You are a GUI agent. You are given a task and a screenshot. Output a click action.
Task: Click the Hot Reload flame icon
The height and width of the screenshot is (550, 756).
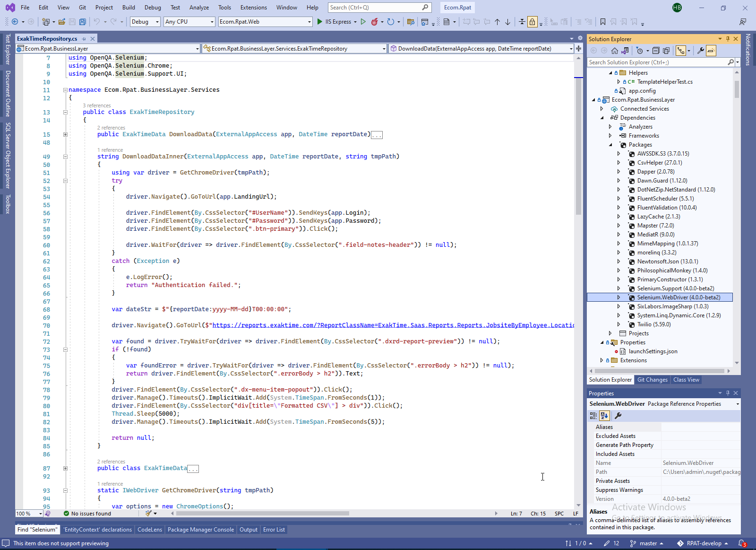tap(374, 22)
